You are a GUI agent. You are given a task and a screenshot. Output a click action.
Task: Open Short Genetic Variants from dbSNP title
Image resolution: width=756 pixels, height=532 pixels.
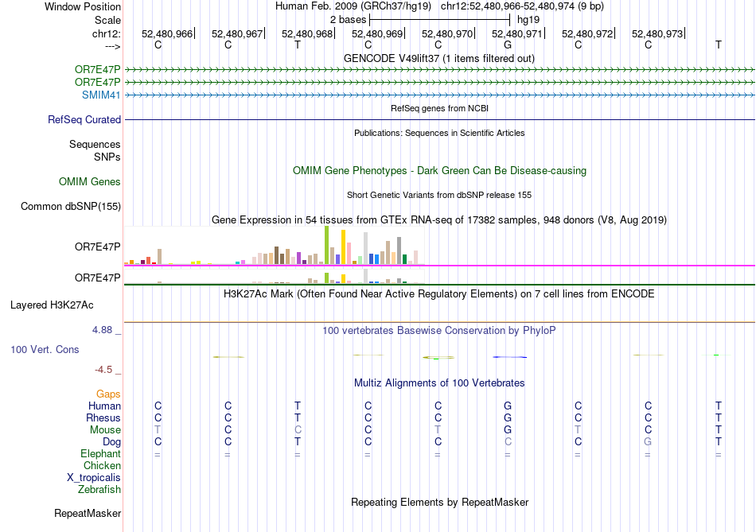point(439,195)
